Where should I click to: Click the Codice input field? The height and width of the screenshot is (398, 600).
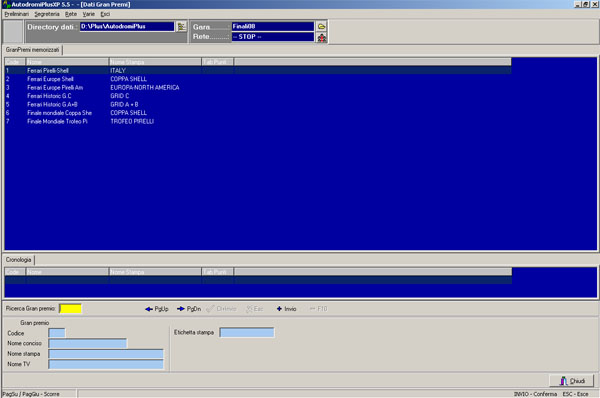click(x=57, y=333)
